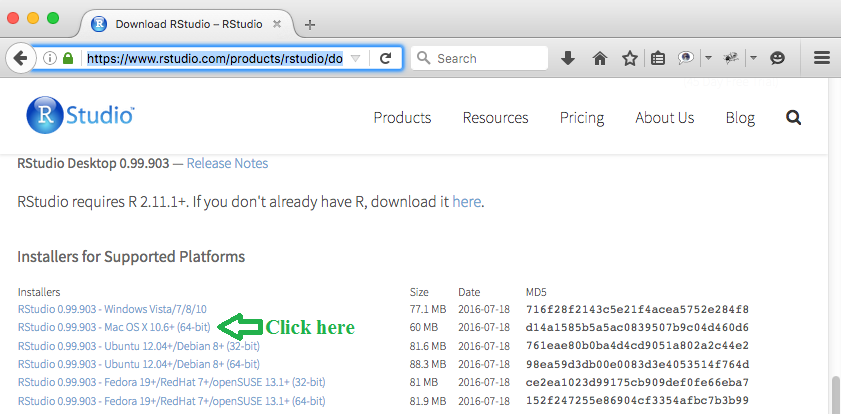The width and height of the screenshot is (841, 414).
Task: Click the Date column header
Action: 469,292
